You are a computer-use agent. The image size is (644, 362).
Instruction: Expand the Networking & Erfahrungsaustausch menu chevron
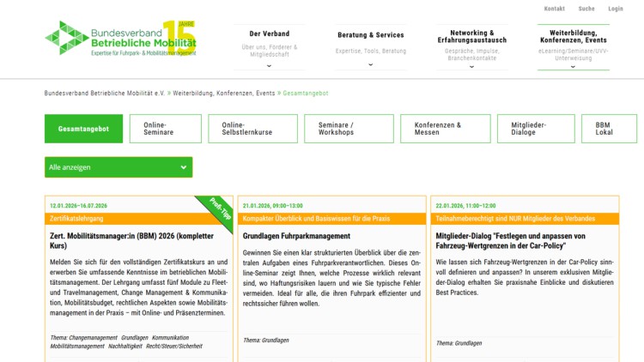pos(471,65)
